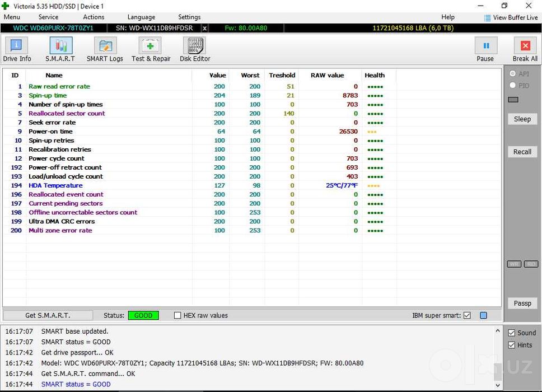Toggle IBM super smart checkbox

[x=467, y=315]
